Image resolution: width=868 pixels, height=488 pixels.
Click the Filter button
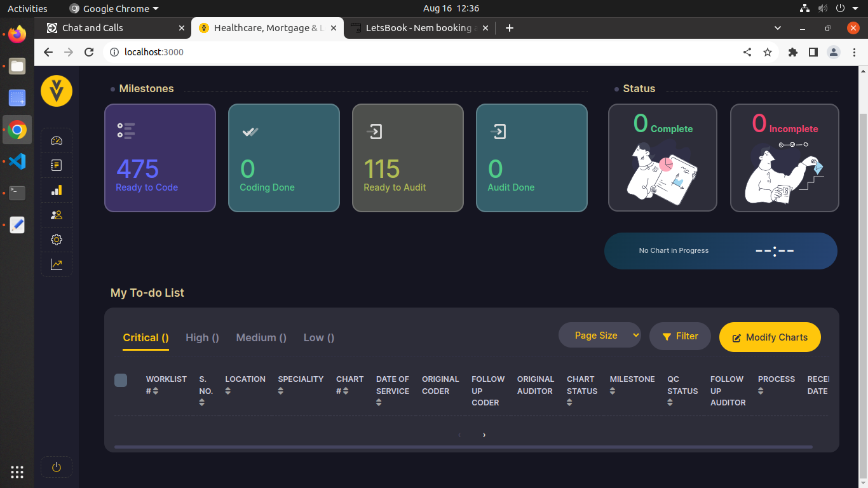pyautogui.click(x=680, y=336)
